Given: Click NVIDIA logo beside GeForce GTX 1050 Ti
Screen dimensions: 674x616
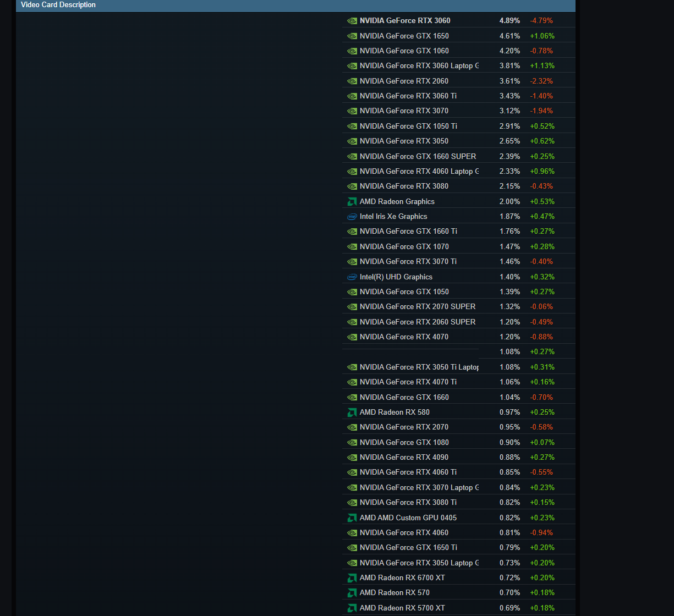Looking at the screenshot, I should (352, 127).
